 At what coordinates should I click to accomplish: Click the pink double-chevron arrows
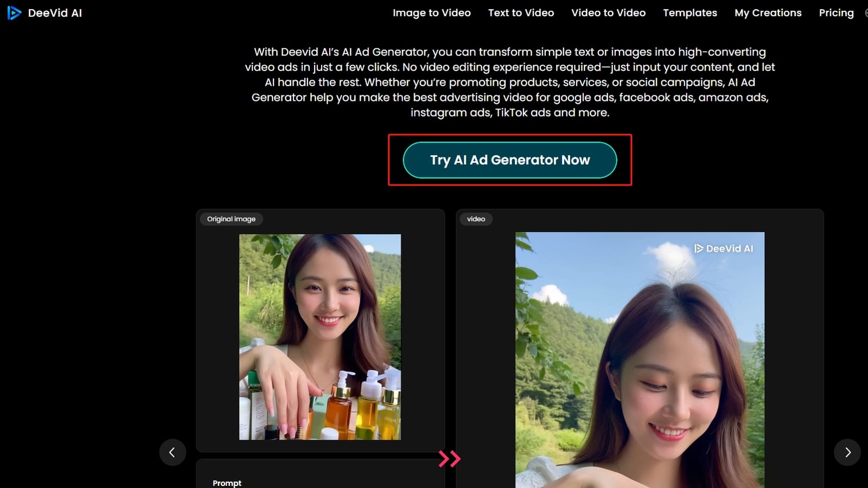451,459
